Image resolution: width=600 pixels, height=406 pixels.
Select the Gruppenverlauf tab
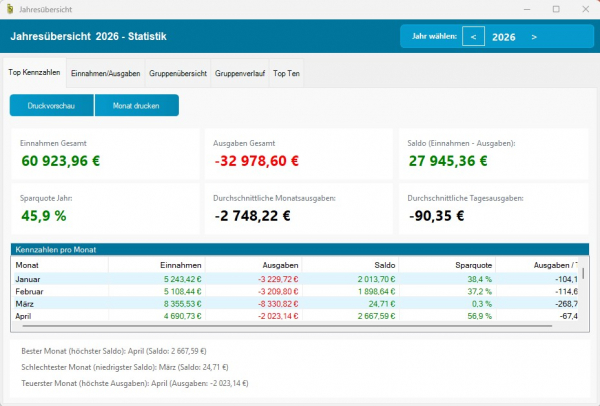(240, 73)
